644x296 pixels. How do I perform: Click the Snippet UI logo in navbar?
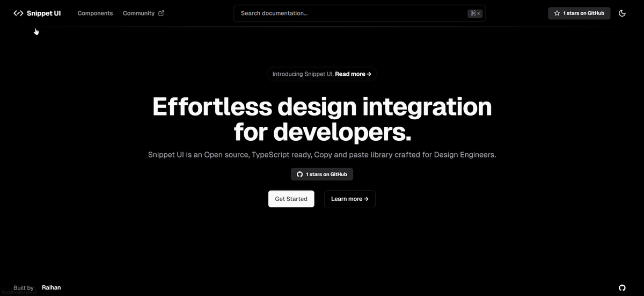(x=37, y=13)
